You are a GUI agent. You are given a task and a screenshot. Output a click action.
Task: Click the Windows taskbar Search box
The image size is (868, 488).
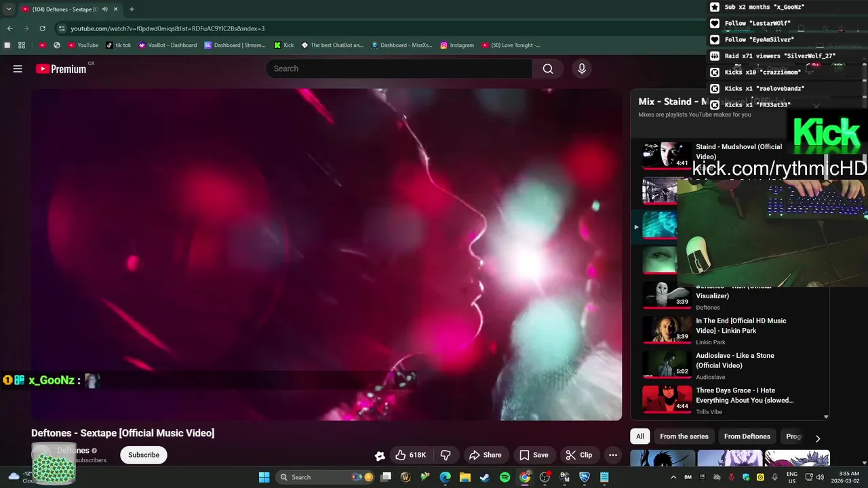325,477
